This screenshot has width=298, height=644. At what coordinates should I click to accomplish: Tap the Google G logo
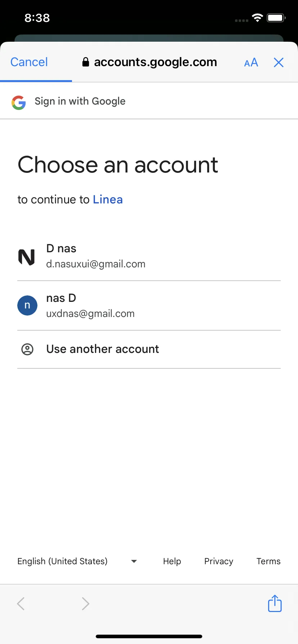[x=18, y=102]
